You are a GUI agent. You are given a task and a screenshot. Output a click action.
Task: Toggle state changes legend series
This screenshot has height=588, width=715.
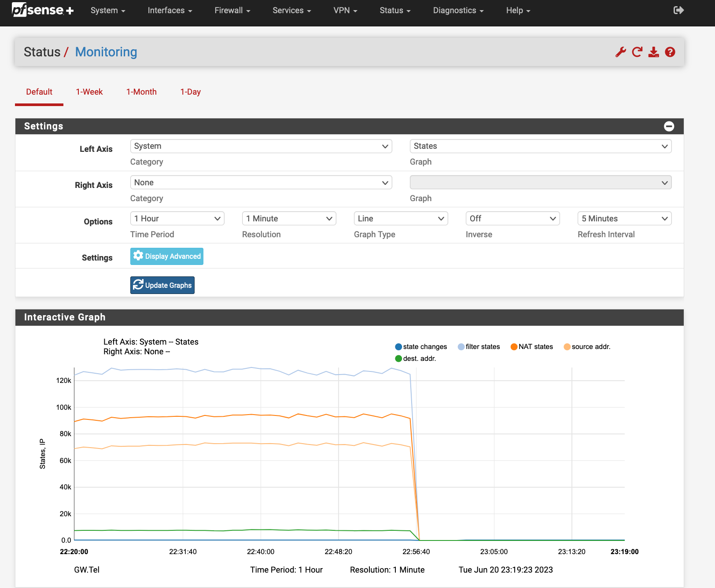point(421,347)
